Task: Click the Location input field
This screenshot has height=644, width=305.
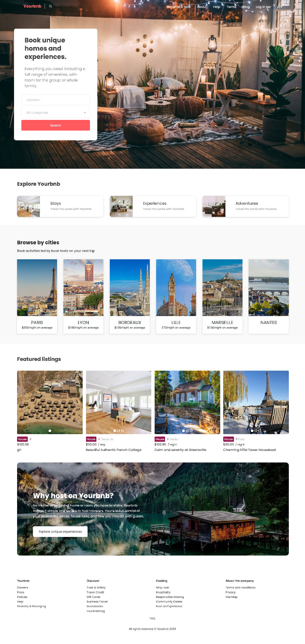Action: [x=56, y=100]
